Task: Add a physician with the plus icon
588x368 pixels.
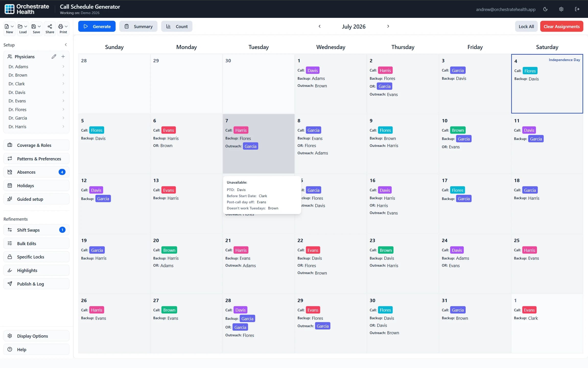Action: click(63, 56)
